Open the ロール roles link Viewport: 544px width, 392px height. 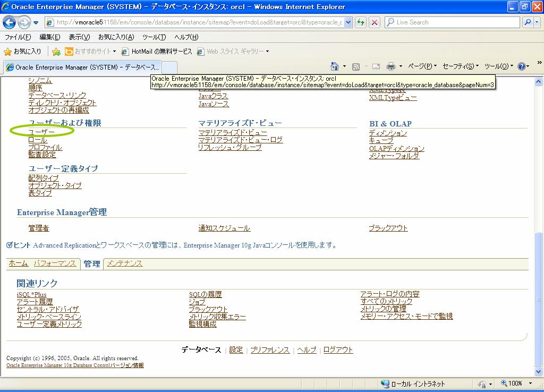coord(38,140)
